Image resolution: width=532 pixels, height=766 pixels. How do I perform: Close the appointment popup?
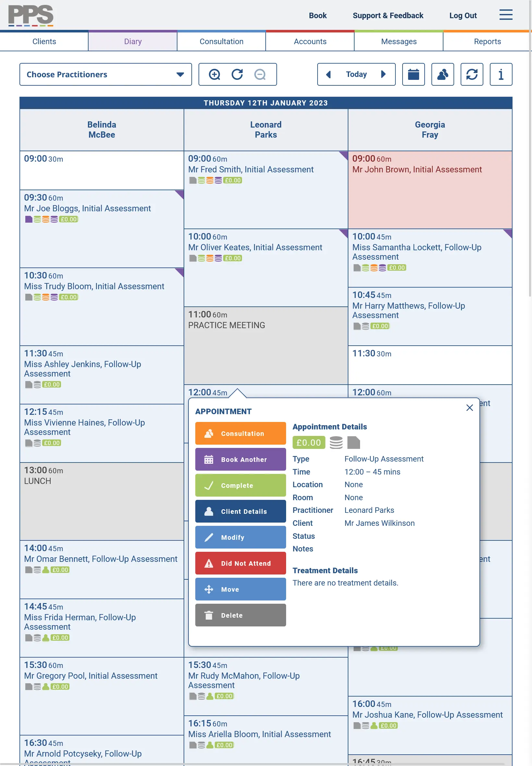[469, 408]
